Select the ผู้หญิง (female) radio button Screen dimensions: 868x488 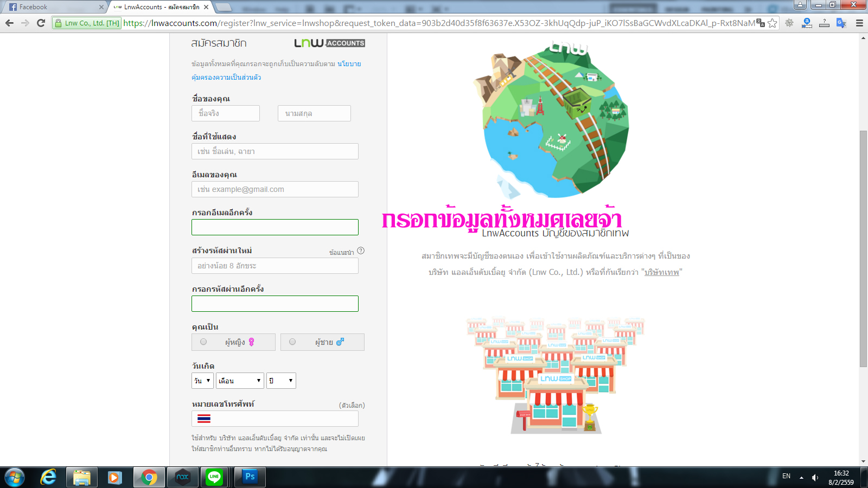point(203,342)
